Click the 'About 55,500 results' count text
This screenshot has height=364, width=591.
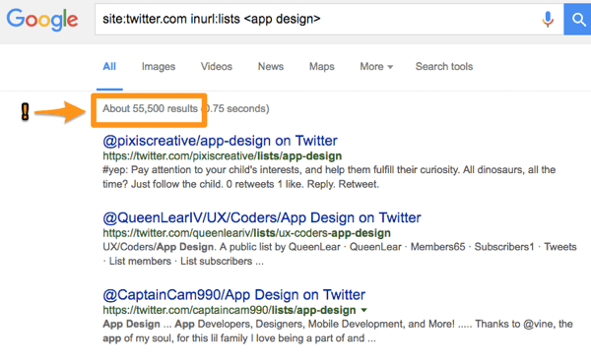coord(150,109)
